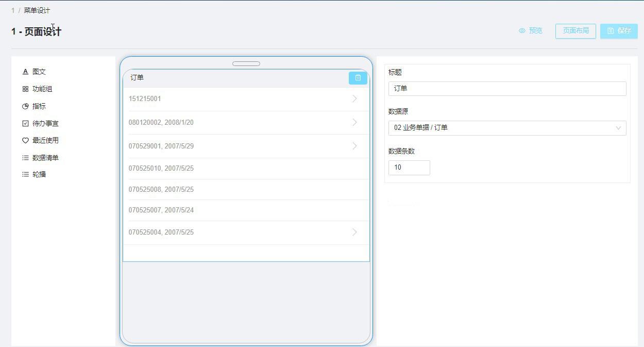Delete the 订单 component with trash icon
This screenshot has width=644, height=347.
coord(358,78)
